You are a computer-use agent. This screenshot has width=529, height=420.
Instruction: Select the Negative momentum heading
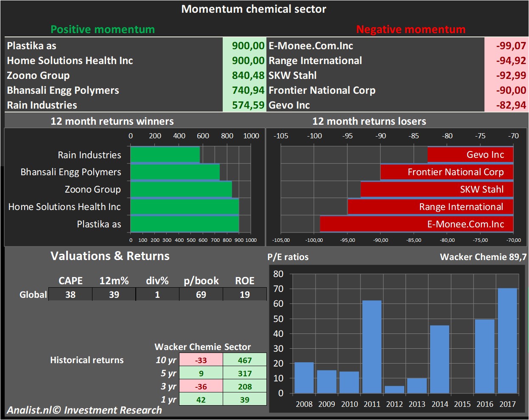(x=410, y=29)
